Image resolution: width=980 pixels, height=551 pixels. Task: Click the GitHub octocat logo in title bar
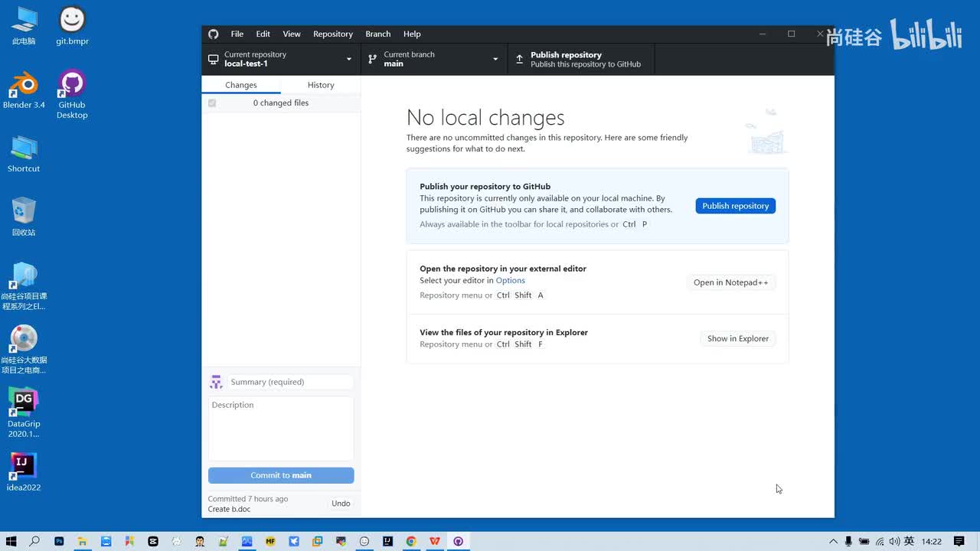(214, 34)
